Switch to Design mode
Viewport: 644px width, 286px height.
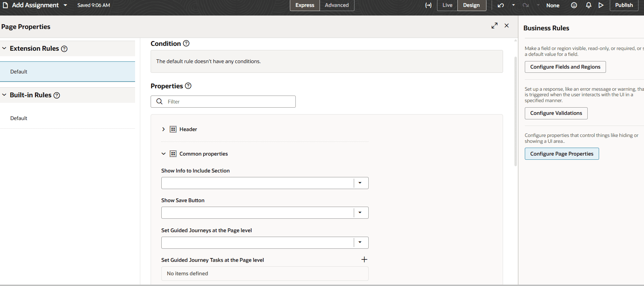[x=471, y=5]
